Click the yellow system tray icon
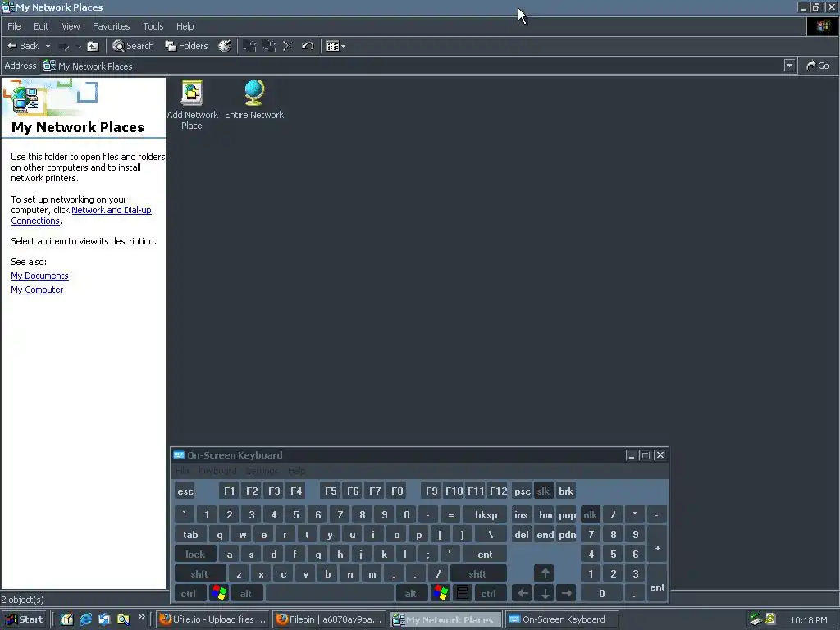Viewport: 840px width, 630px height. coord(770,619)
